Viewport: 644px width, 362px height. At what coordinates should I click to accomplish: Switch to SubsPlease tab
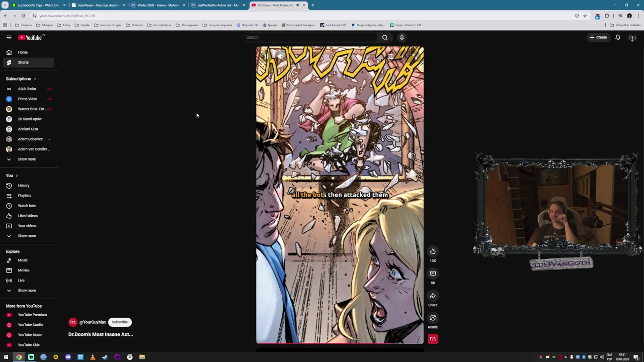[98, 5]
